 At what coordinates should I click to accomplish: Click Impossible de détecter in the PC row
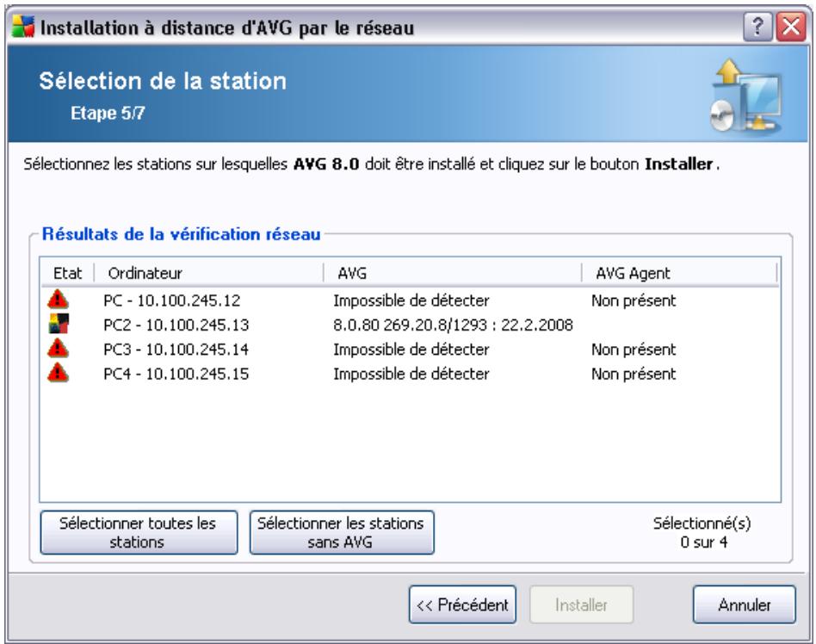coord(411,300)
